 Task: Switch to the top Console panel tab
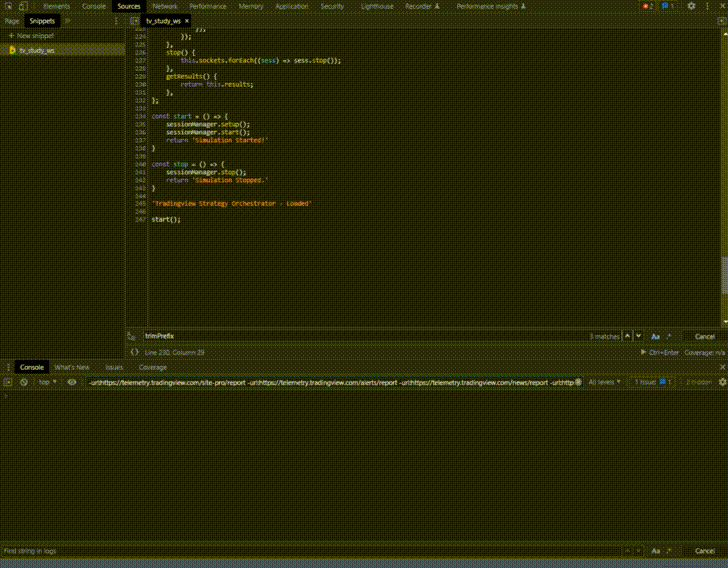pyautogui.click(x=94, y=7)
